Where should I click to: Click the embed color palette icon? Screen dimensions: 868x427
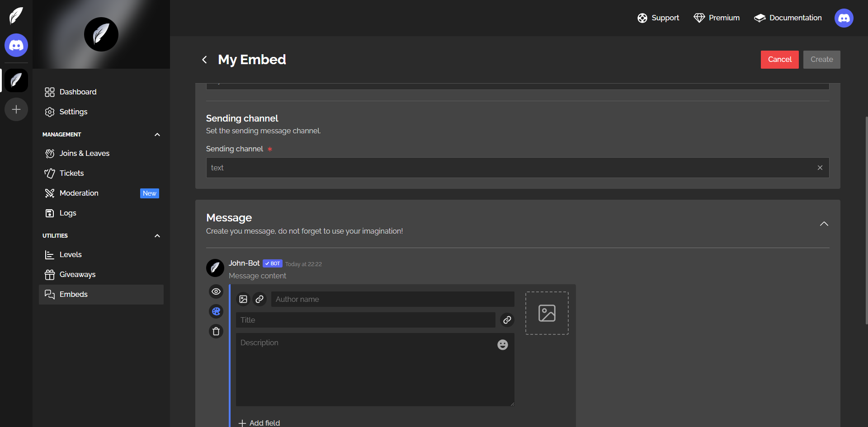(x=216, y=311)
